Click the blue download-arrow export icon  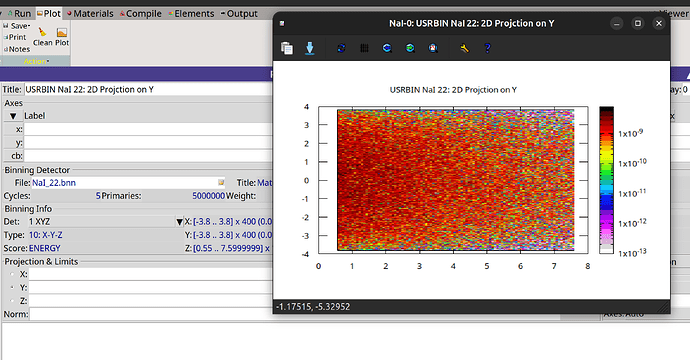tap(310, 48)
